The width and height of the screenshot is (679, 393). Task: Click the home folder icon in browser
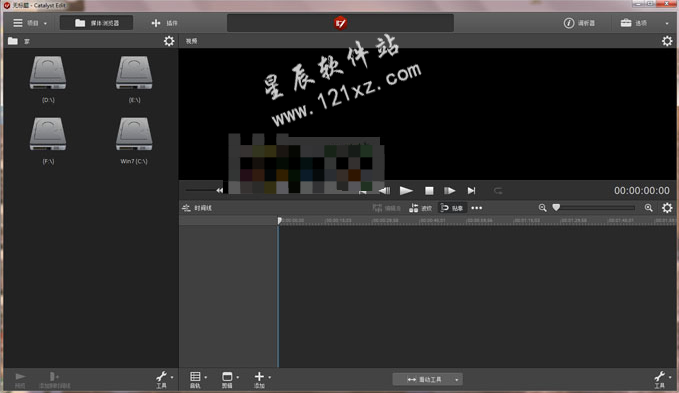tap(13, 41)
